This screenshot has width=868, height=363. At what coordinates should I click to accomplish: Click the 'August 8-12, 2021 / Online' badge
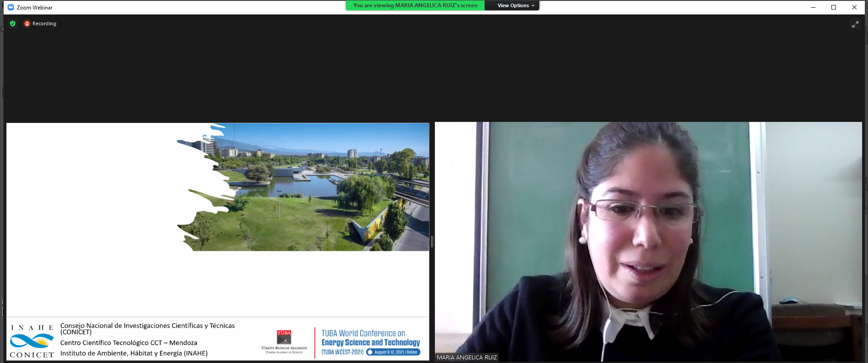coord(393,352)
